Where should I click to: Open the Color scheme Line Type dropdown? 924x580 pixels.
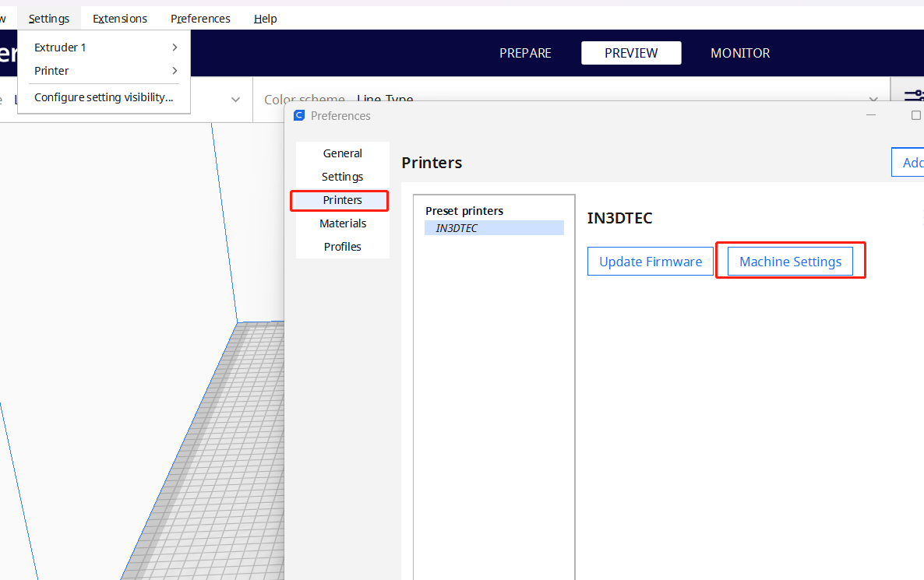click(x=571, y=100)
